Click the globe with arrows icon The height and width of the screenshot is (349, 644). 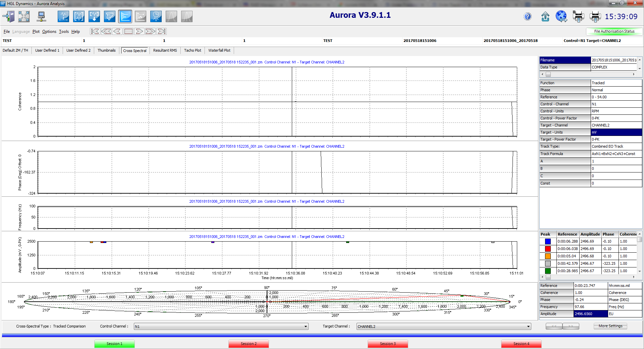(x=561, y=16)
